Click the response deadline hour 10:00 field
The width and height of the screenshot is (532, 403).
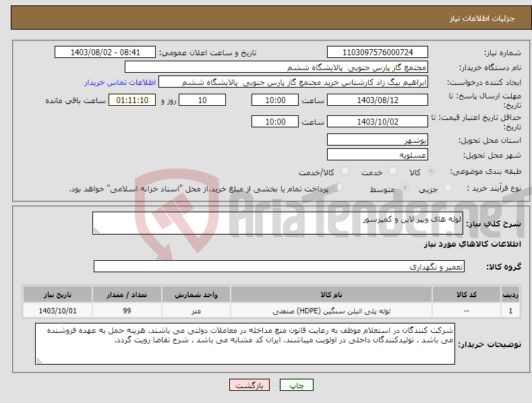(x=275, y=100)
